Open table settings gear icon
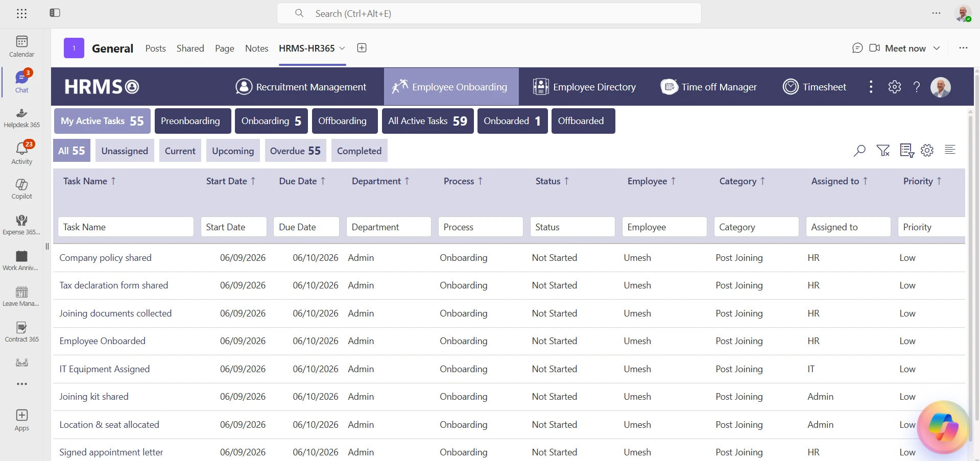 [927, 150]
